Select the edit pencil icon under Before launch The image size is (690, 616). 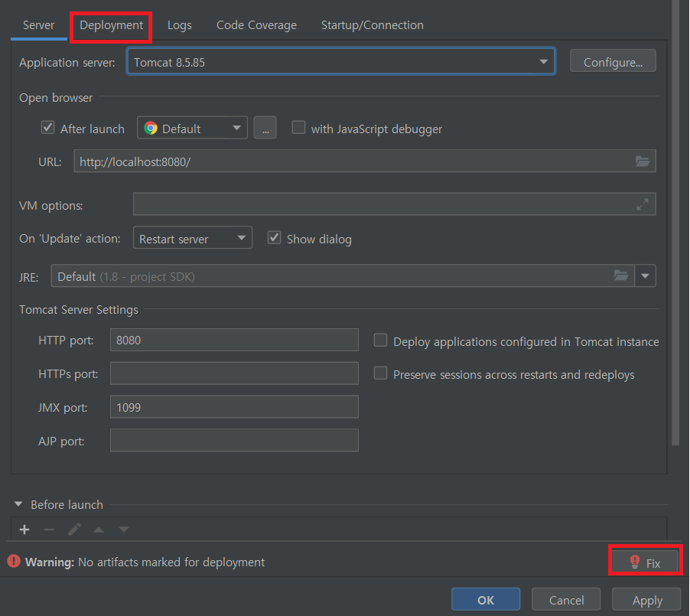tap(73, 529)
